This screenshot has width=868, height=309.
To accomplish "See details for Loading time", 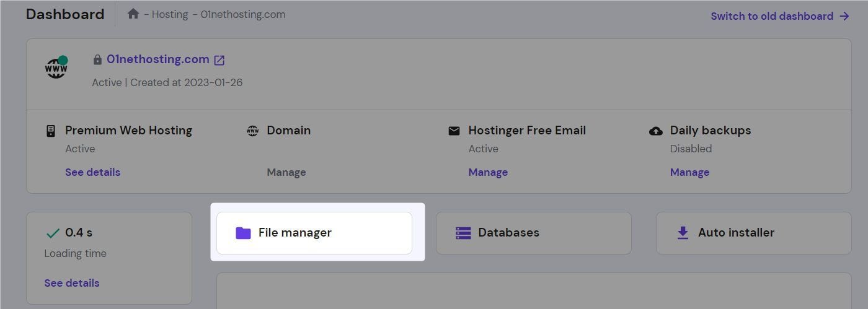I will click(72, 283).
